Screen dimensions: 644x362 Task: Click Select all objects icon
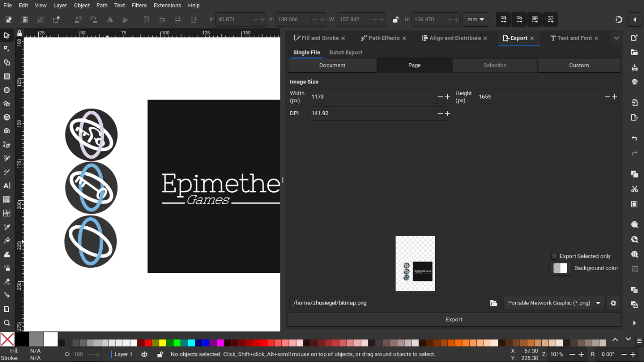click(x=9, y=19)
